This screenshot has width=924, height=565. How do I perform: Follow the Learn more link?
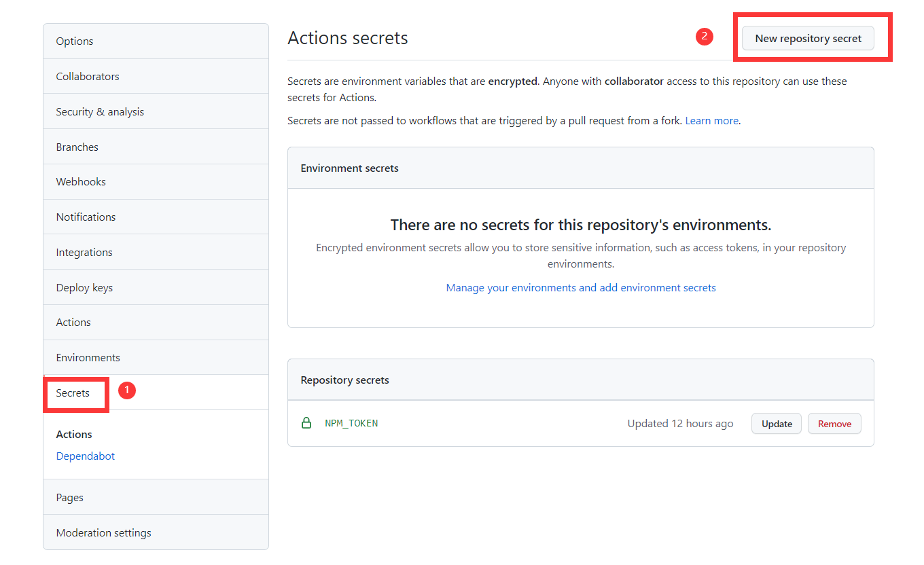tap(712, 121)
